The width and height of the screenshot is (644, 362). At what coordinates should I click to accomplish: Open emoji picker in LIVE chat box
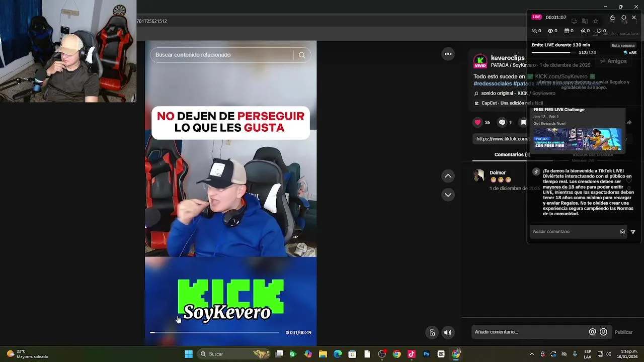pos(622,232)
